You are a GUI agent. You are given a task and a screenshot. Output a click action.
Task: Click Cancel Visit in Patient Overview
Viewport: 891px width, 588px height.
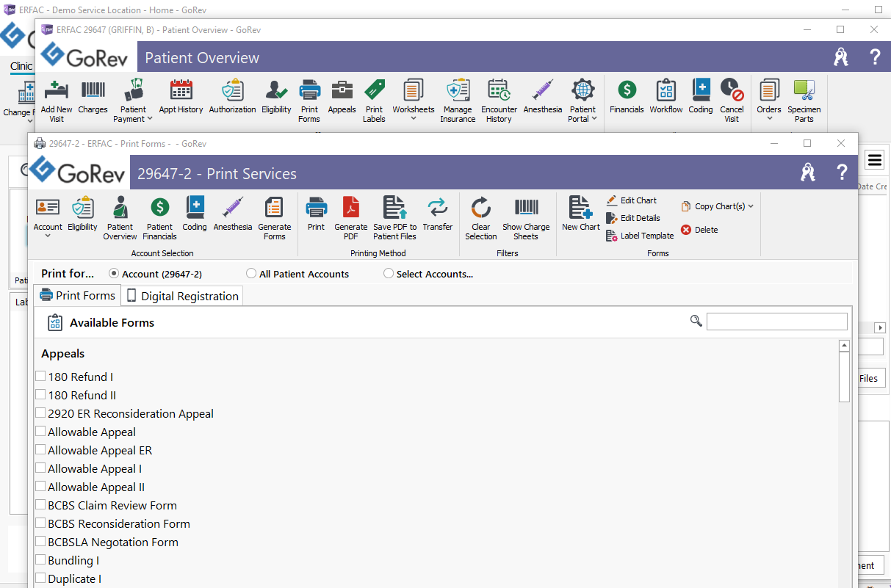click(x=732, y=101)
